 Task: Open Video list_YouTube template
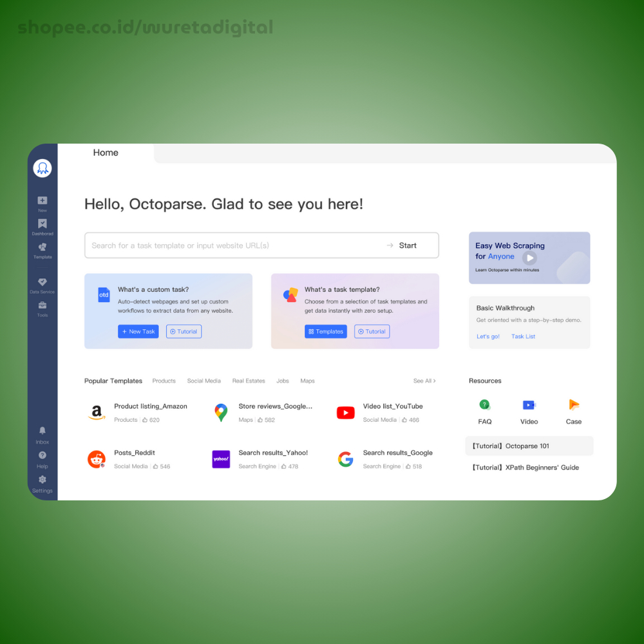[393, 406]
